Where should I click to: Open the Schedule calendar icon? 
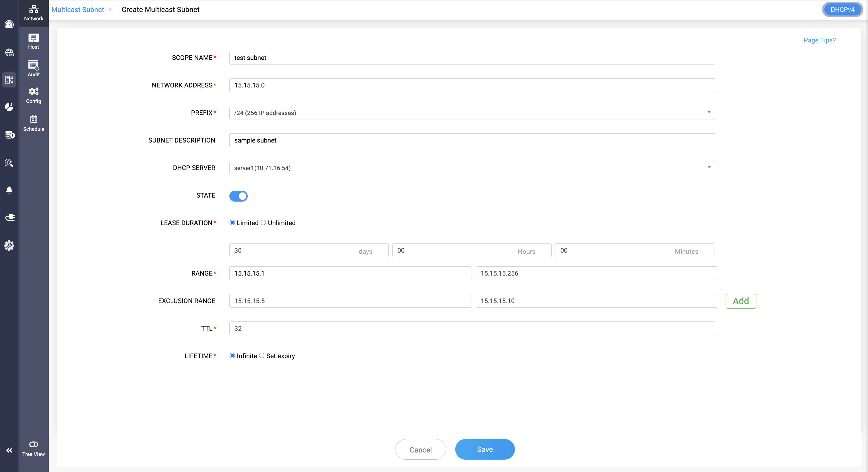33,123
